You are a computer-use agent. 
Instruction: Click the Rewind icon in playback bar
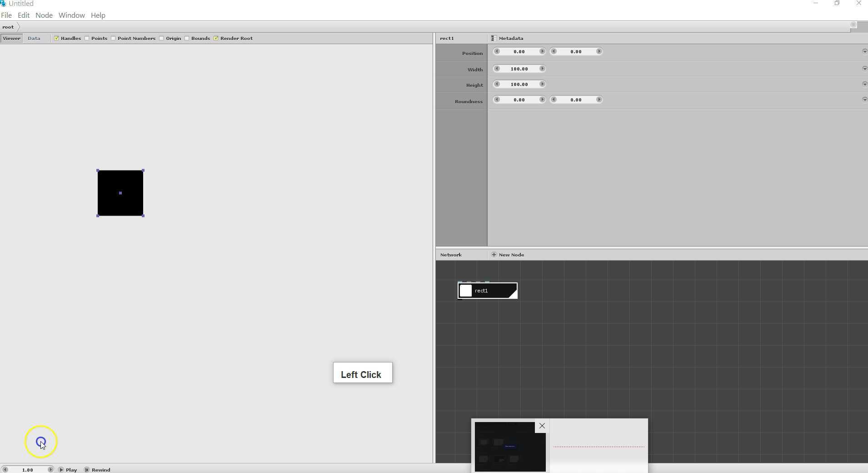[86, 470]
